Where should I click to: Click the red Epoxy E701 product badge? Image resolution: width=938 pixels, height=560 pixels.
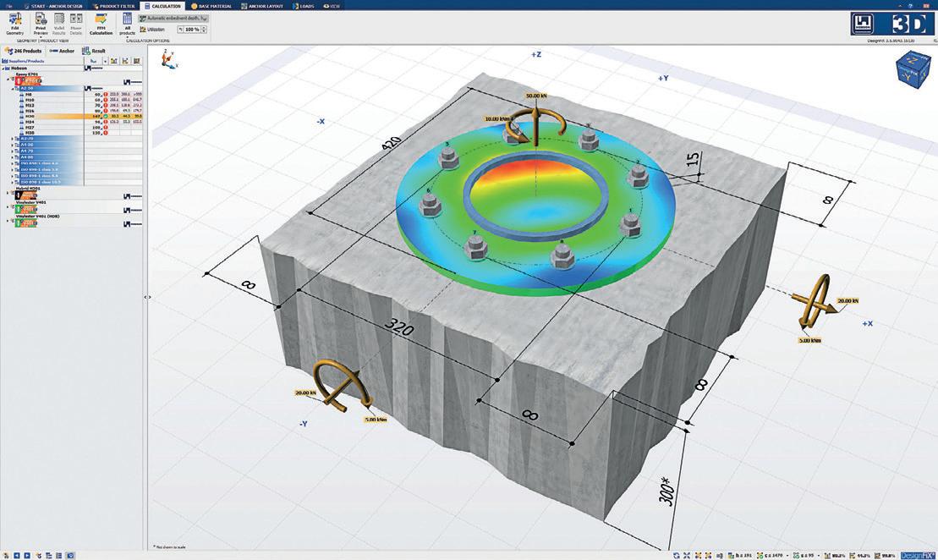coord(28,80)
